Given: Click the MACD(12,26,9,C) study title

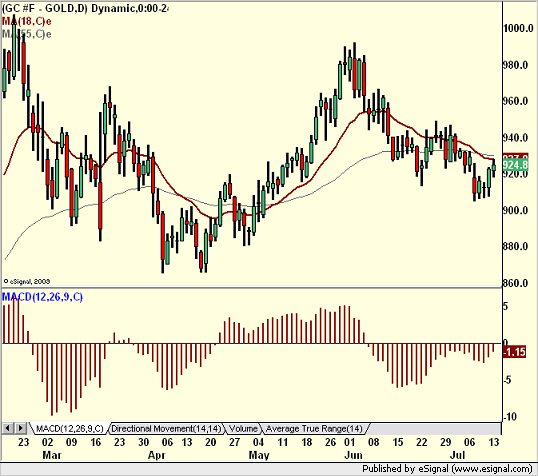Looking at the screenshot, I should coord(43,297).
